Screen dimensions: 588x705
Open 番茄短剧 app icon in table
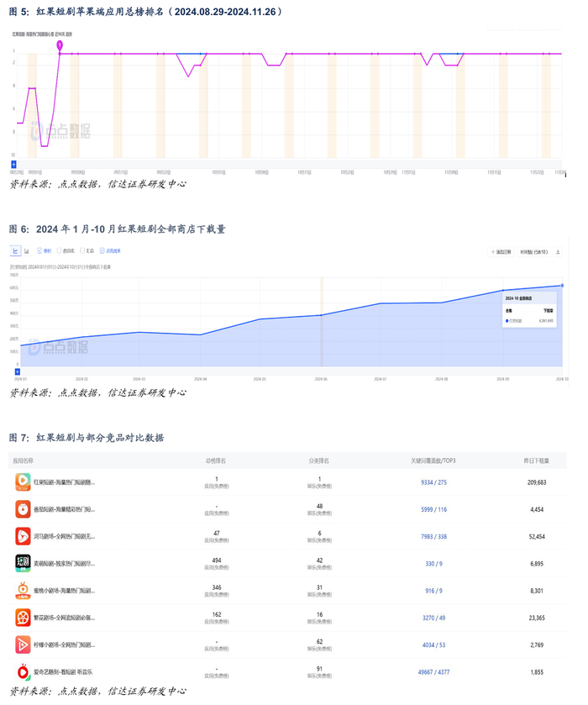tap(23, 509)
